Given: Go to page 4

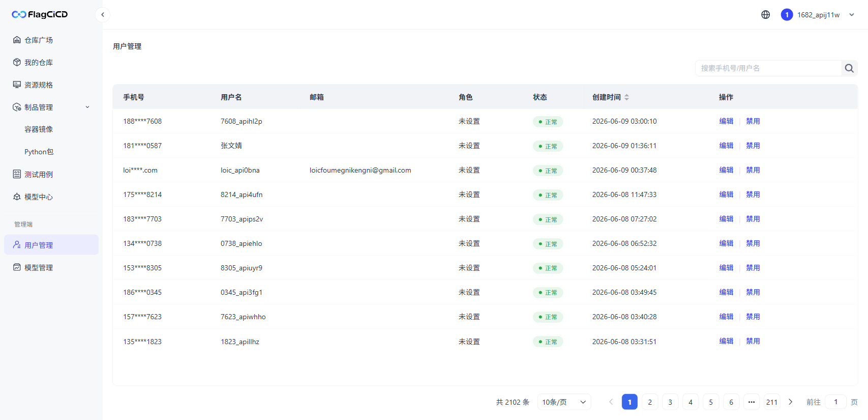Looking at the screenshot, I should (691, 402).
